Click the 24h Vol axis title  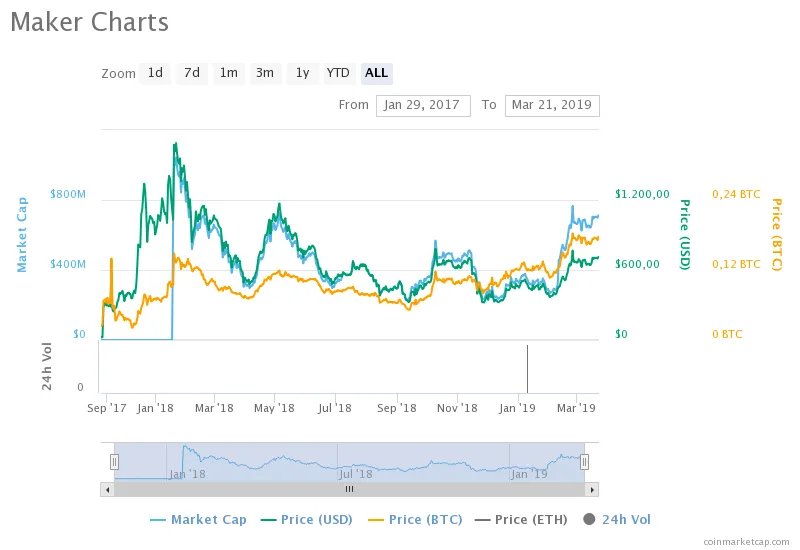[x=46, y=366]
